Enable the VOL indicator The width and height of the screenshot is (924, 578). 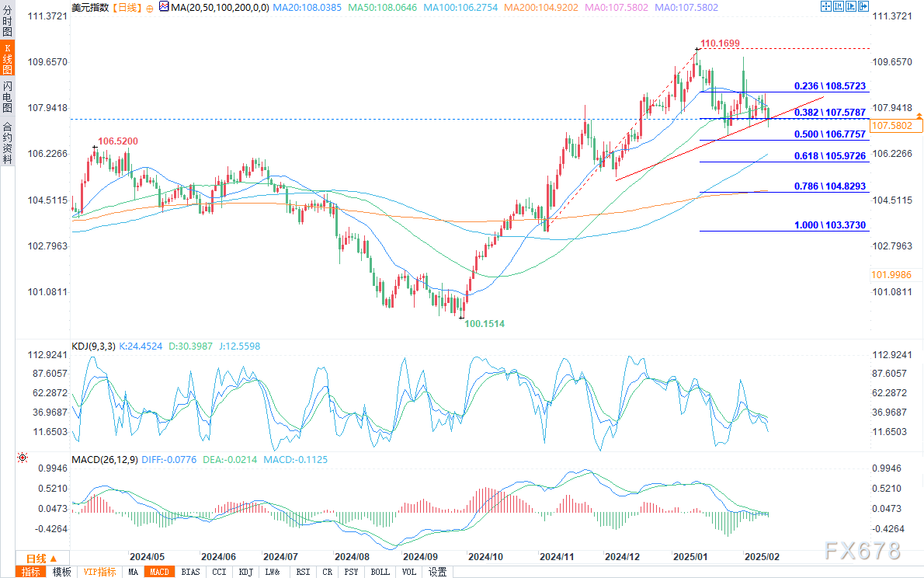point(409,572)
